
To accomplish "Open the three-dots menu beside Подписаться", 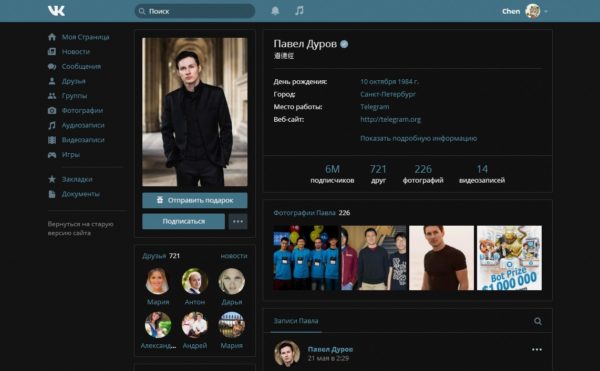I will (x=238, y=221).
